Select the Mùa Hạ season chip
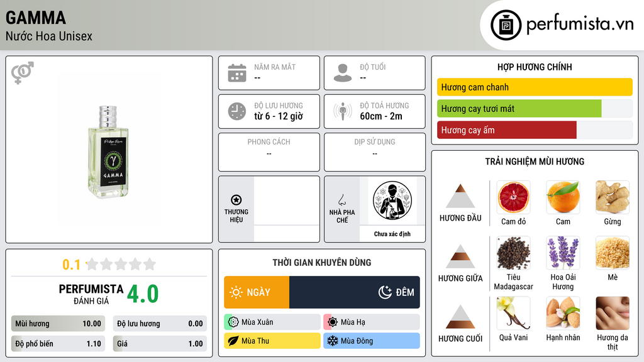 [372, 322]
